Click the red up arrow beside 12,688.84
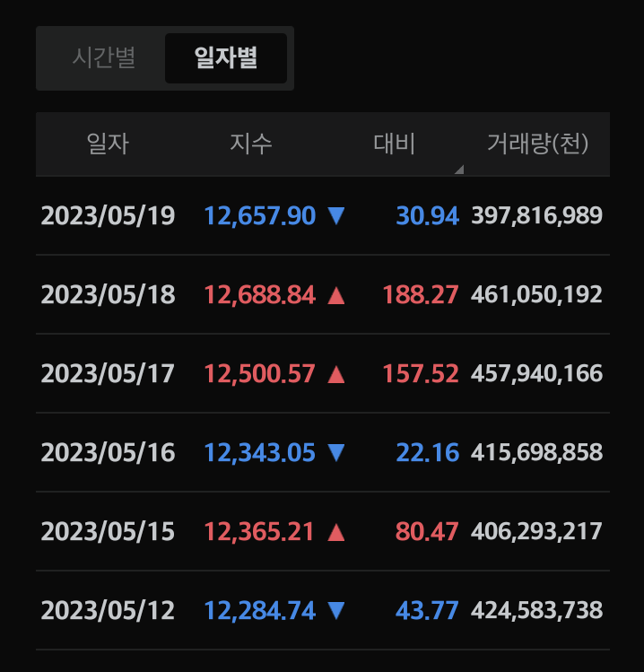 click(x=336, y=295)
